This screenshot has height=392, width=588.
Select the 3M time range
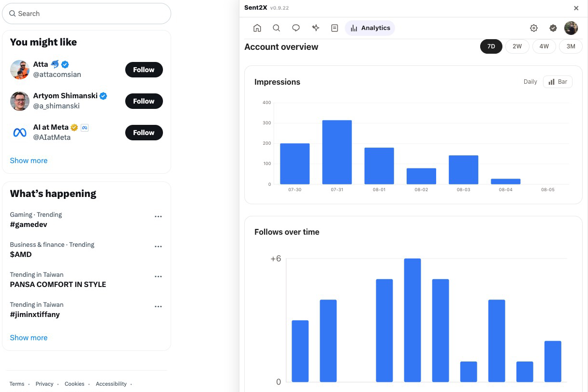click(x=571, y=46)
